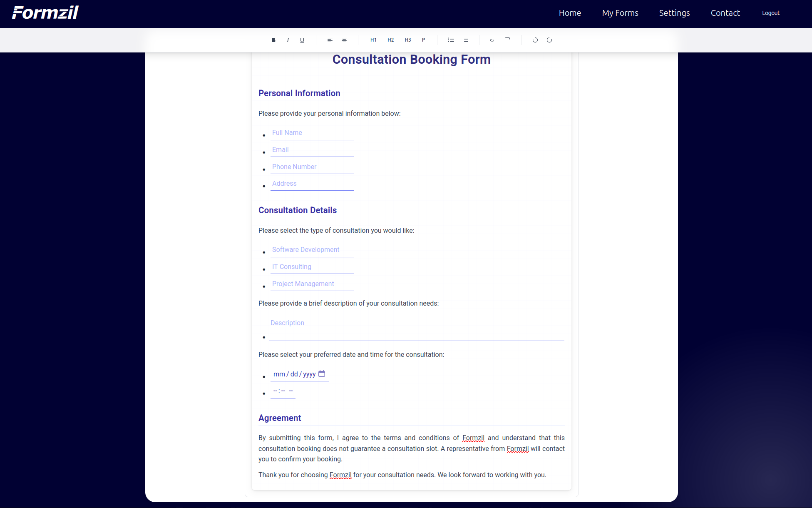
Task: Open the date picker calendar icon
Action: point(322,374)
